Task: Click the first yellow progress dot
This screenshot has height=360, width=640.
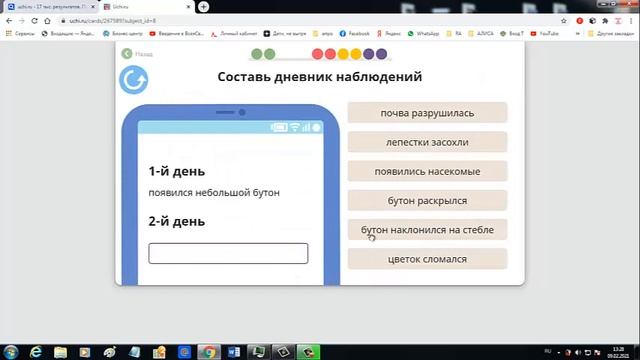Action: (x=343, y=54)
